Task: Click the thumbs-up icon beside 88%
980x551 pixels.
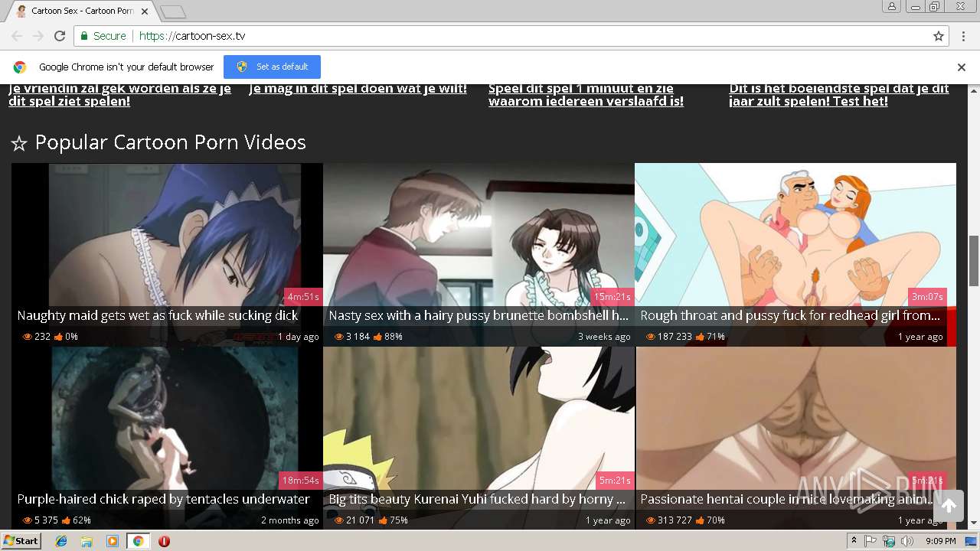Action: click(377, 337)
